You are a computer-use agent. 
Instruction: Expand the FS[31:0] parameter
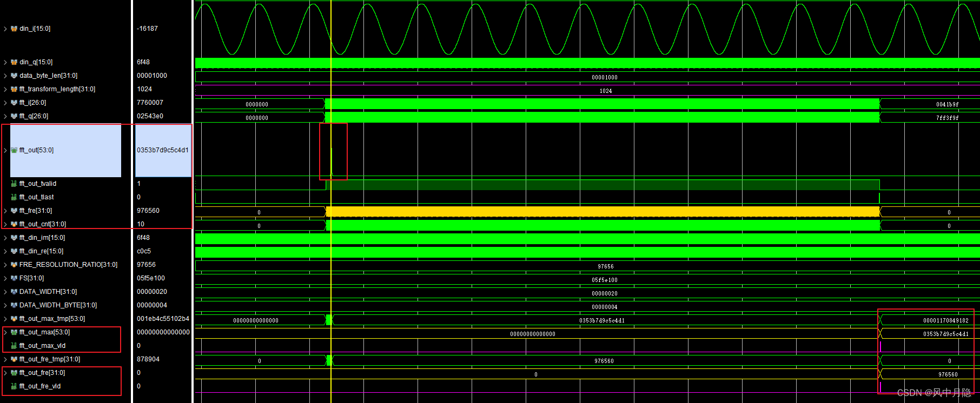click(x=5, y=278)
